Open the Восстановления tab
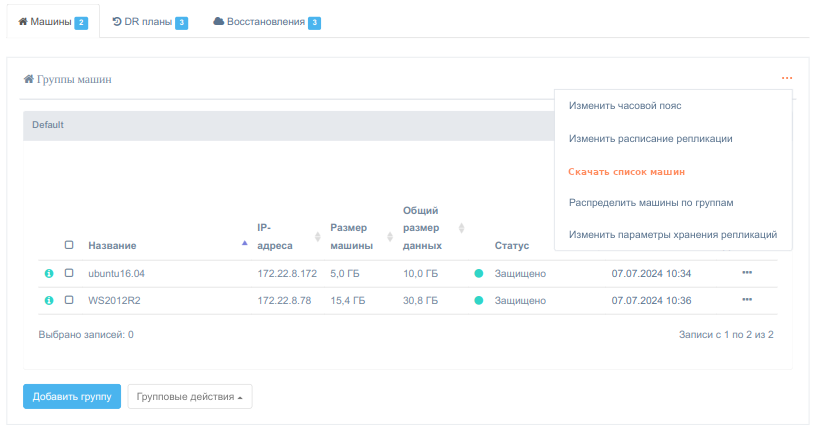818x434 pixels. [x=267, y=22]
